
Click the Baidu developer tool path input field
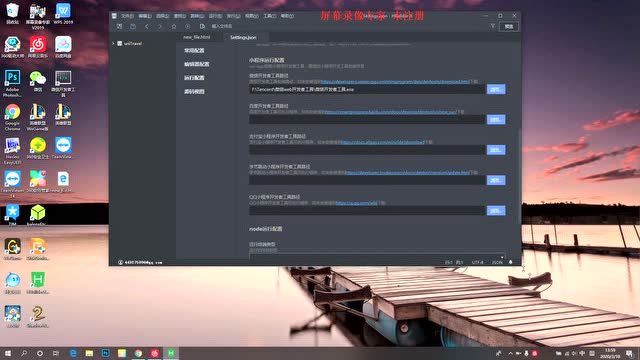click(367, 120)
